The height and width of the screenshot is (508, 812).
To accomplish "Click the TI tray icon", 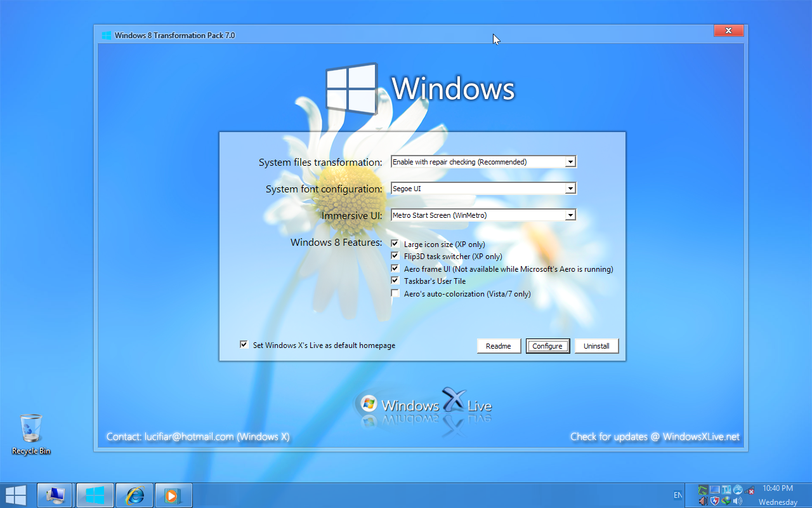I will point(726,490).
